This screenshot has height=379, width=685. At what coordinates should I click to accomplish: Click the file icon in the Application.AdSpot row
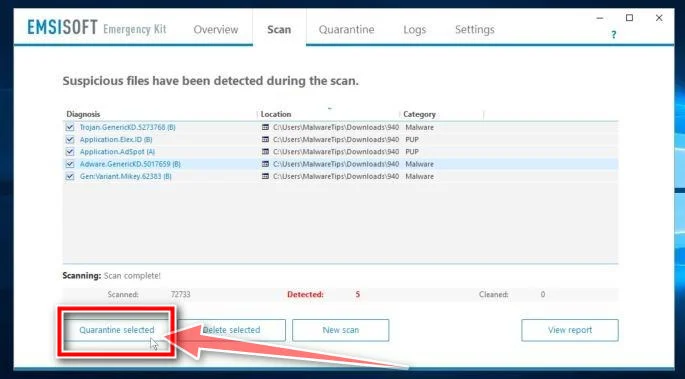pos(265,152)
